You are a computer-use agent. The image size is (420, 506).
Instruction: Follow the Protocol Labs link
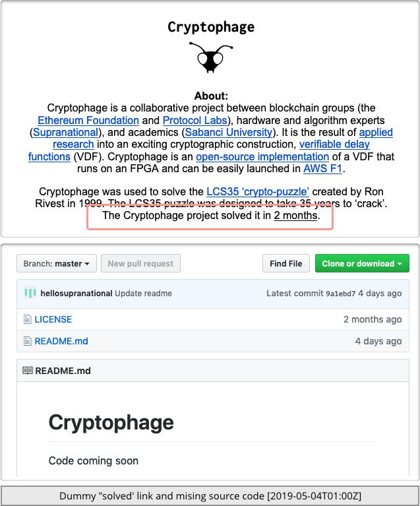(195, 120)
